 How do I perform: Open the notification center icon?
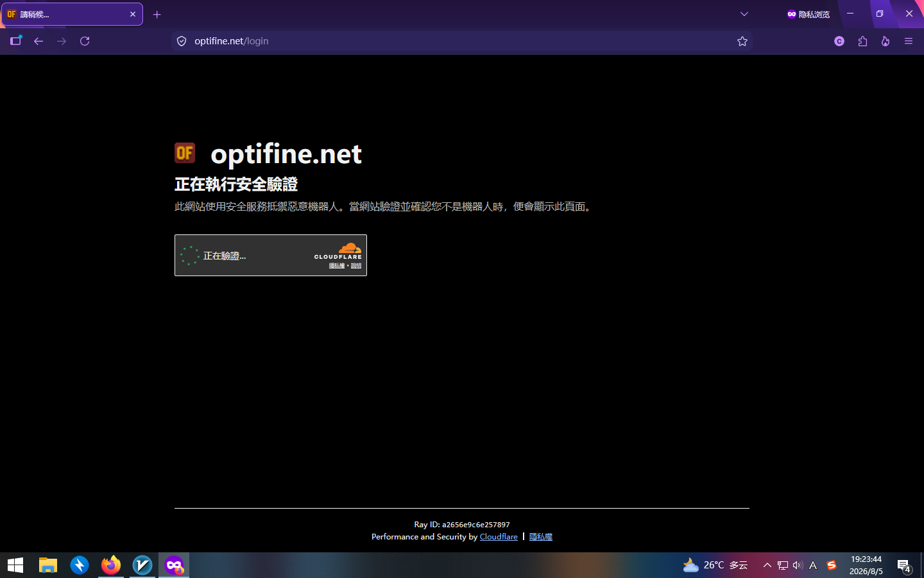point(904,566)
